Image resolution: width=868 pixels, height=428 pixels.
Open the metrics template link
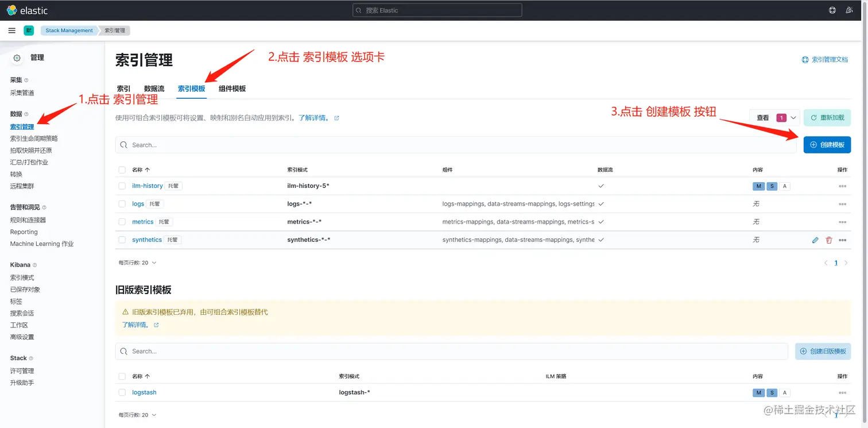(143, 222)
